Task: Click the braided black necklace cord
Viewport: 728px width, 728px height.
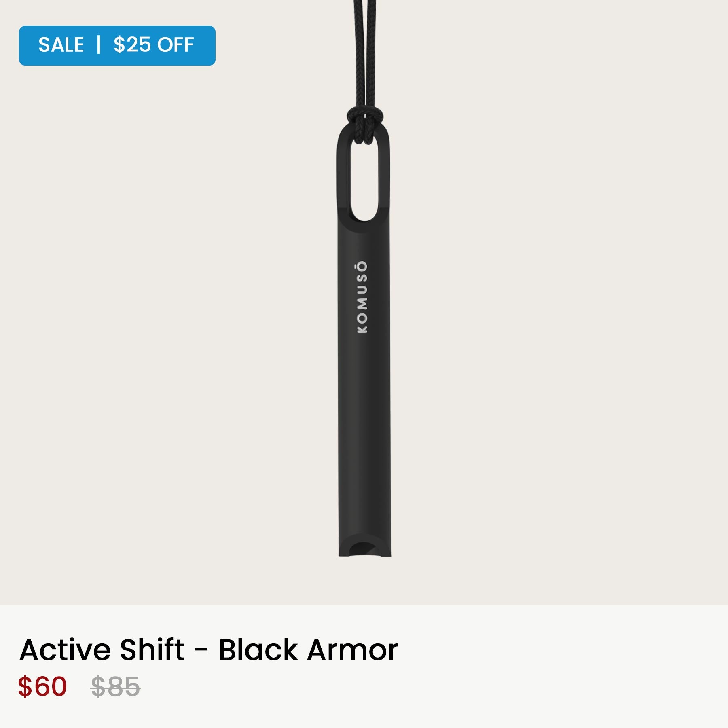Action: pyautogui.click(x=364, y=53)
